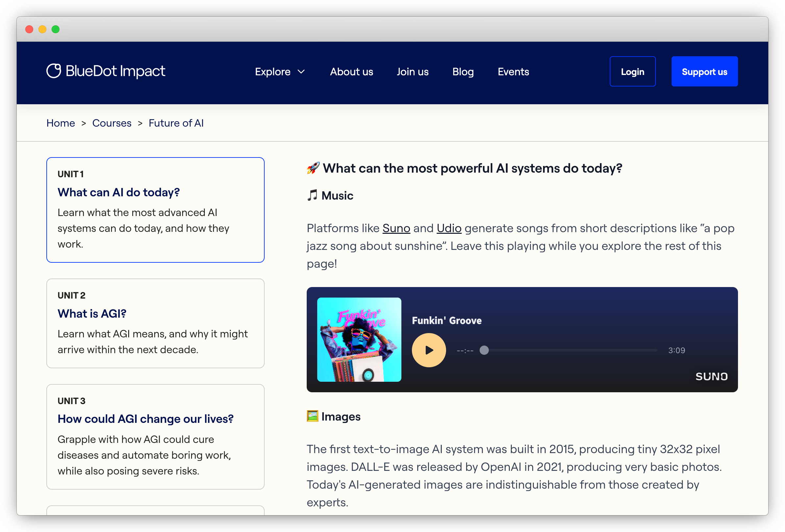785x532 pixels.
Task: Click the Suno logo in player
Action: coord(711,376)
